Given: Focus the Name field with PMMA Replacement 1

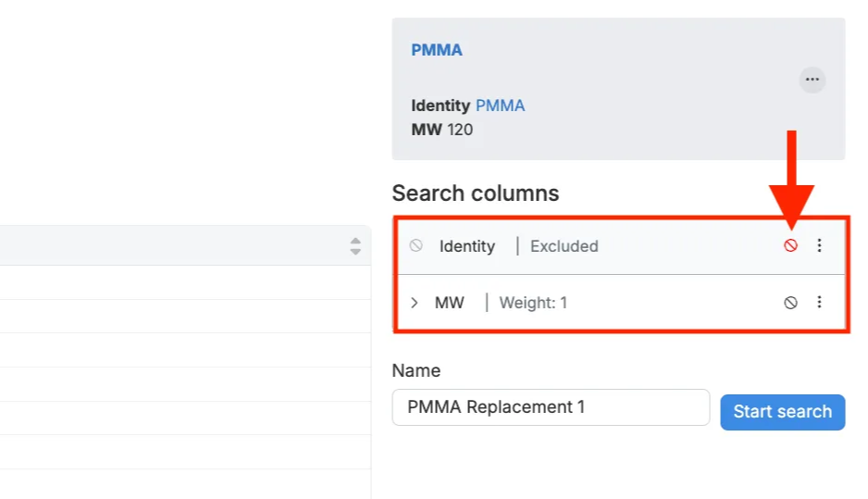Looking at the screenshot, I should (x=551, y=407).
